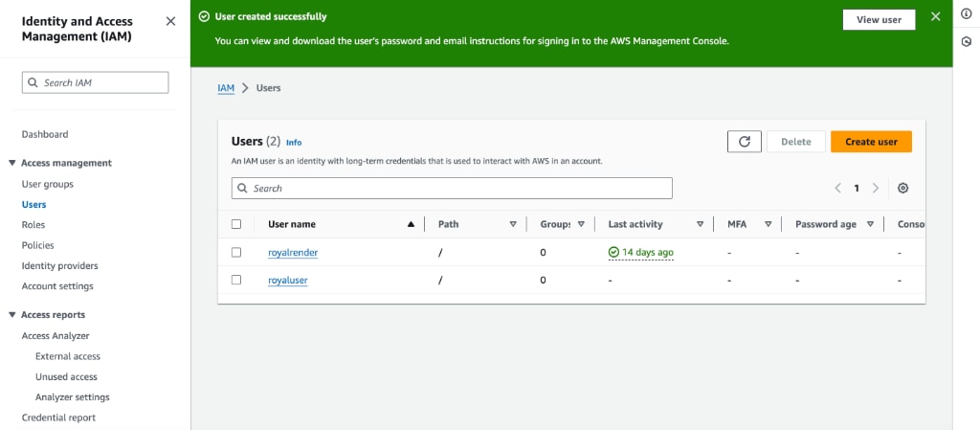Sort the Last activity column
Image resolution: width=980 pixels, height=430 pixels.
700,224
